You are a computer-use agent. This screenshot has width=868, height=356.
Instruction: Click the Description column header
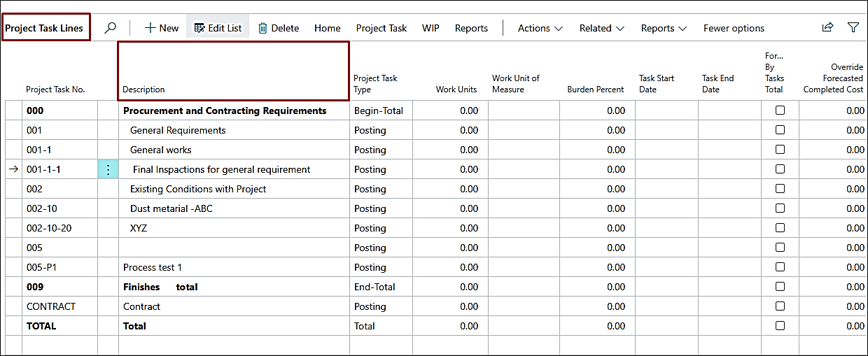click(144, 90)
